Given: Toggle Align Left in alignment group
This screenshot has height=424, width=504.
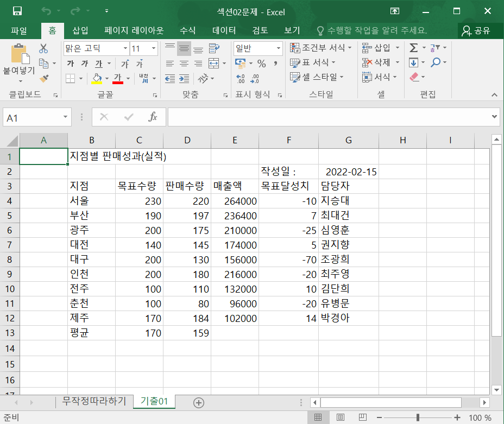Looking at the screenshot, I should (169, 64).
